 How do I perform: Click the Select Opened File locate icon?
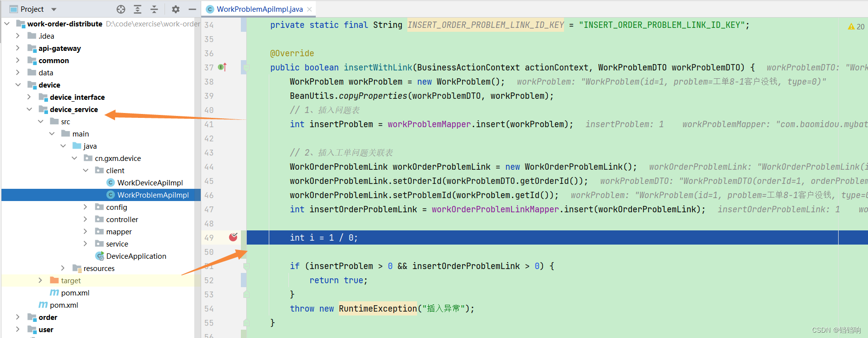(x=121, y=9)
